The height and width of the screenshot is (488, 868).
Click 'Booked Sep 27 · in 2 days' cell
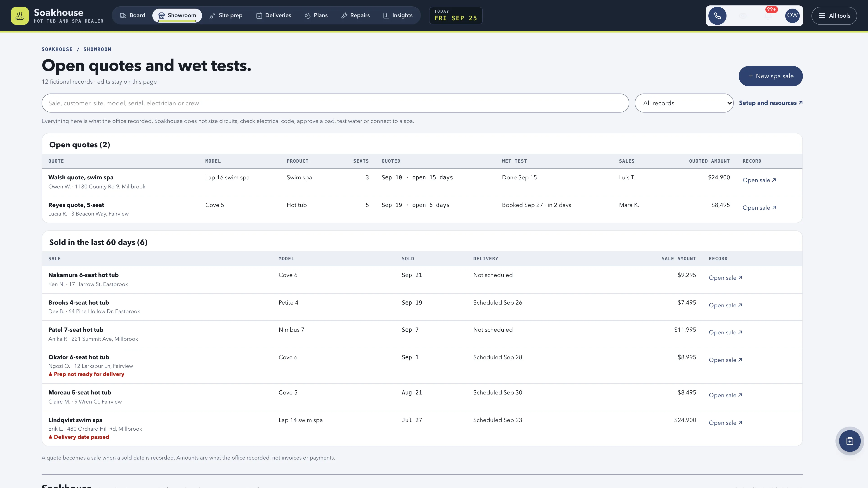[536, 205]
